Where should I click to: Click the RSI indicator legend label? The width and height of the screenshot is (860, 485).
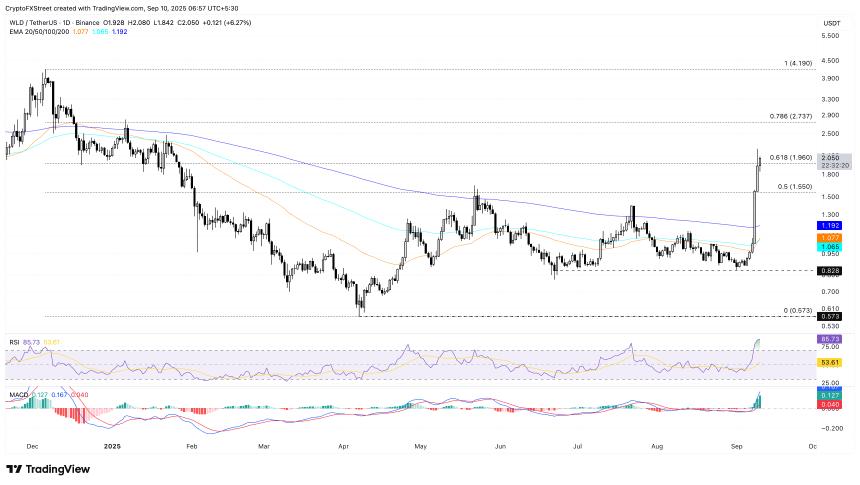pyautogui.click(x=14, y=342)
